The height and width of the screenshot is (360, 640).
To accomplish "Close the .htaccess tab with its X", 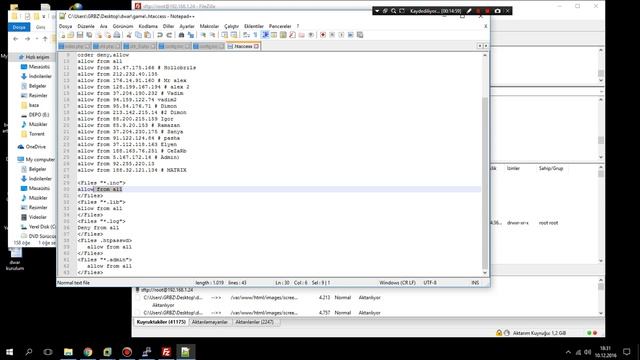I will coord(256,46).
